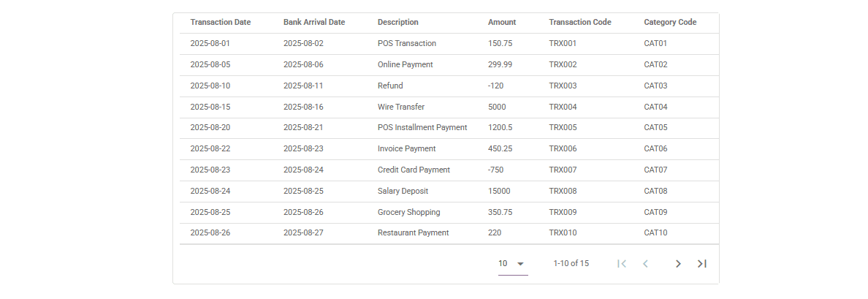Select the Refund row amount -120
This screenshot has height=299, width=868.
tap(495, 86)
